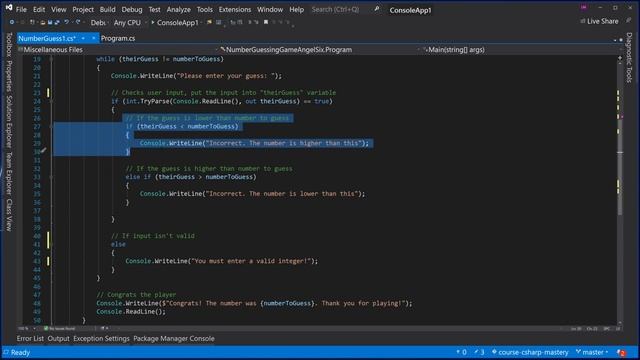
Task: Click the search magnifier icon
Action: point(376,9)
